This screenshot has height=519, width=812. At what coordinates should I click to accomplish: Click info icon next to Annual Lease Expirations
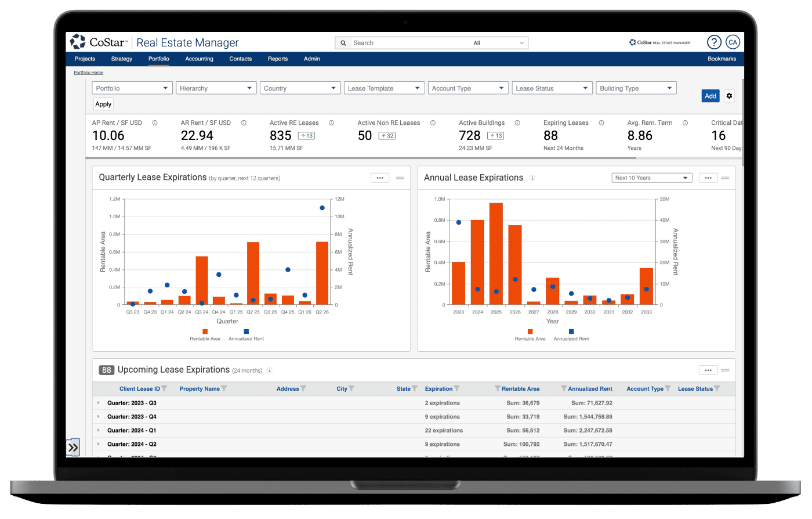point(532,178)
